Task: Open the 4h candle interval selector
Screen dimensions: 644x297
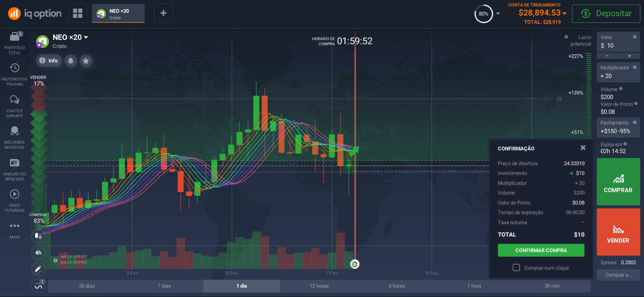Action: tap(38, 253)
